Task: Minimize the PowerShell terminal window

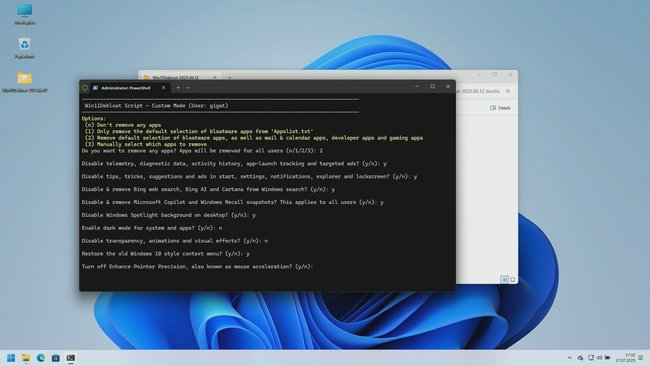Action: point(417,87)
